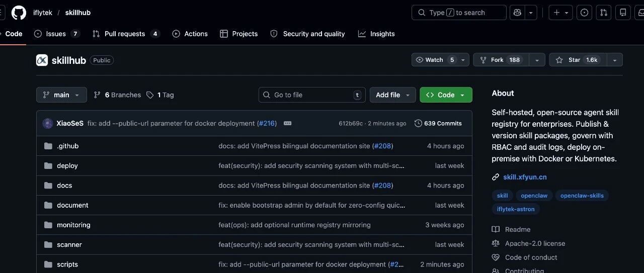Focus the Type / to search field
Viewport: 644px width, 273px height.
pos(459,13)
